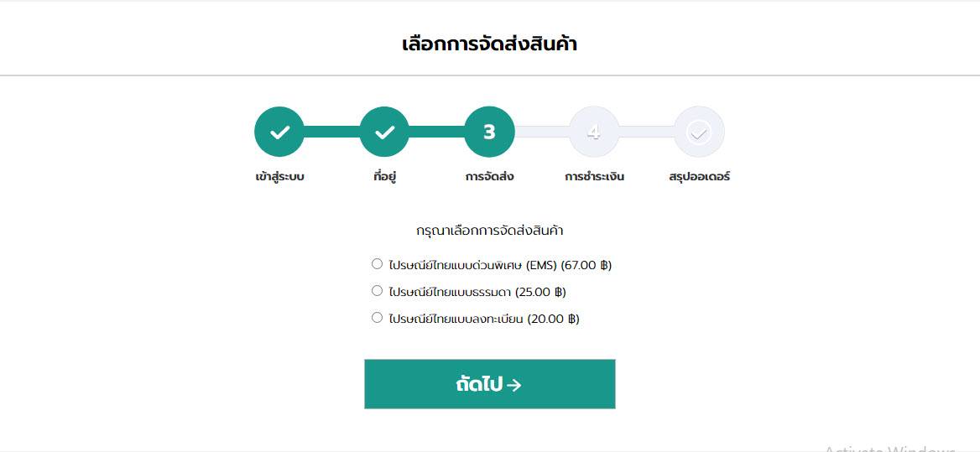
Task: Open the ที่อยู่ step label
Action: [x=384, y=177]
